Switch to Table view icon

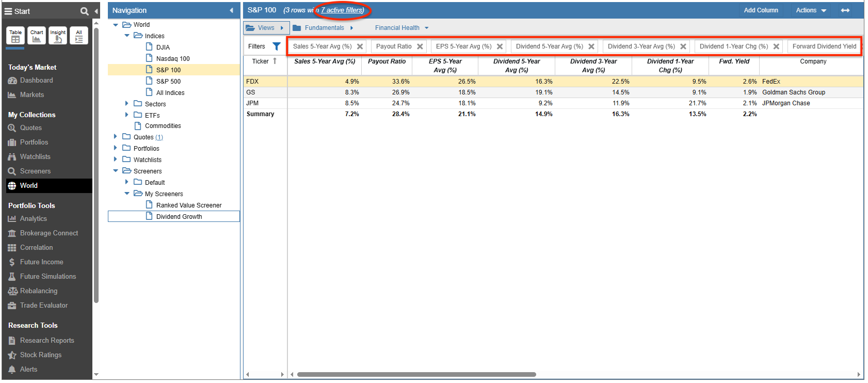15,36
